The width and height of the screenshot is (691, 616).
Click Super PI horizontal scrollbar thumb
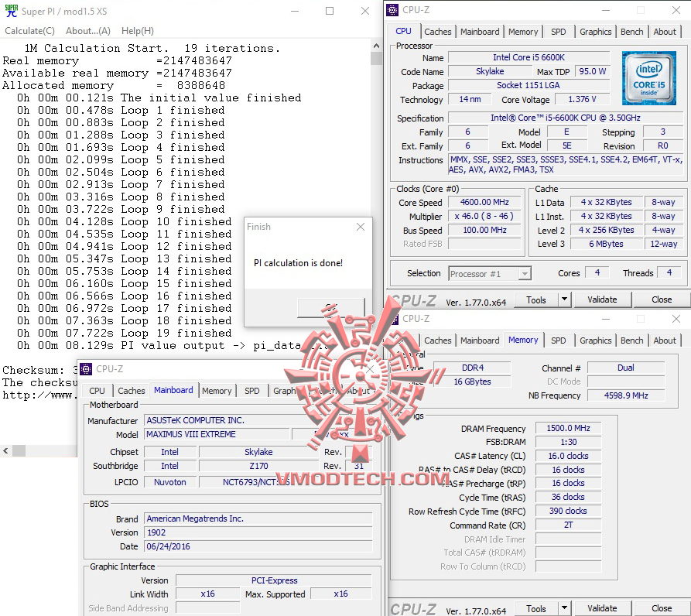coord(19,450)
